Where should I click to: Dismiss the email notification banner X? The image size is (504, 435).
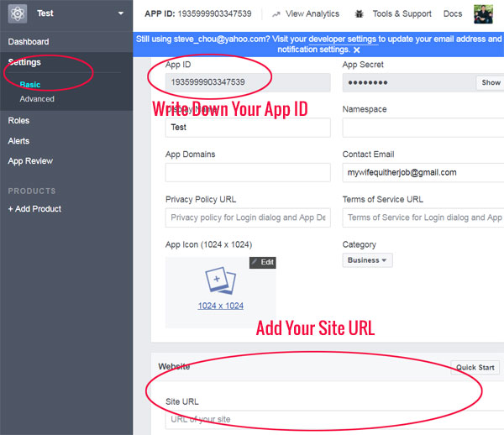(356, 50)
